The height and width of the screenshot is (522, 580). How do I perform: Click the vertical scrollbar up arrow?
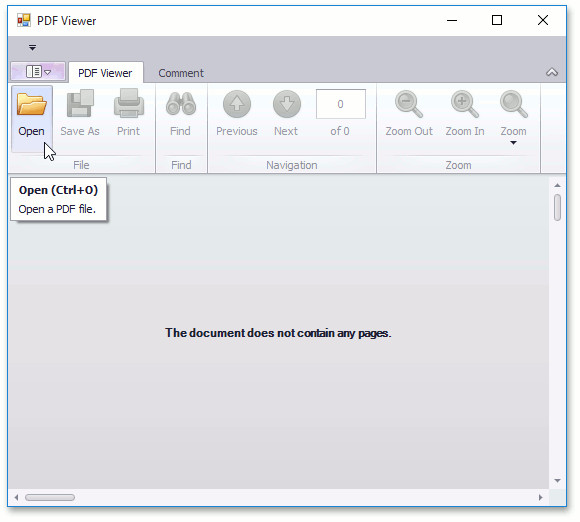pyautogui.click(x=557, y=185)
